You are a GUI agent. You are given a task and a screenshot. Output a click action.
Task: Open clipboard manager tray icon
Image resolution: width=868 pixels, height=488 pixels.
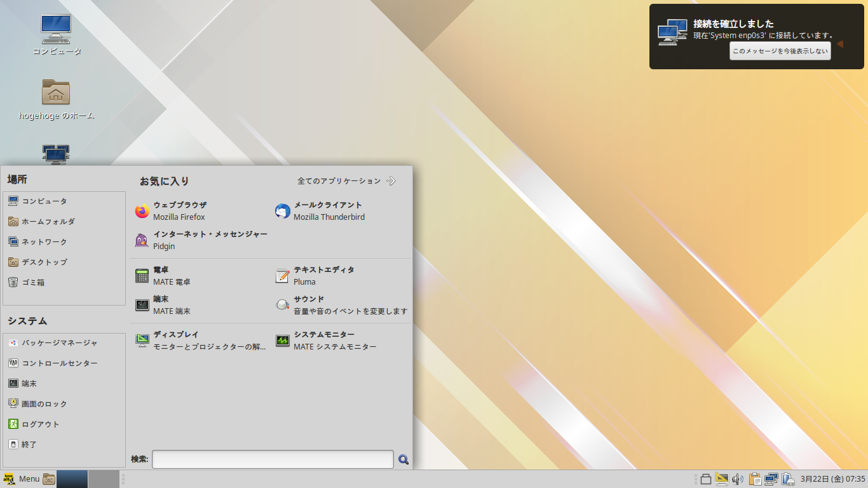coord(755,479)
